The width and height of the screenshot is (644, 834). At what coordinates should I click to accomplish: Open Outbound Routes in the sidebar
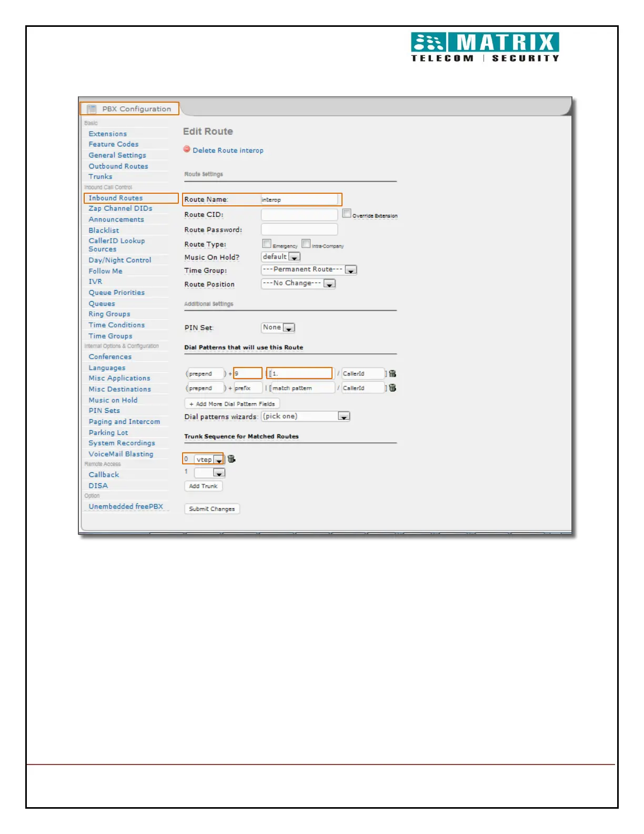(118, 166)
